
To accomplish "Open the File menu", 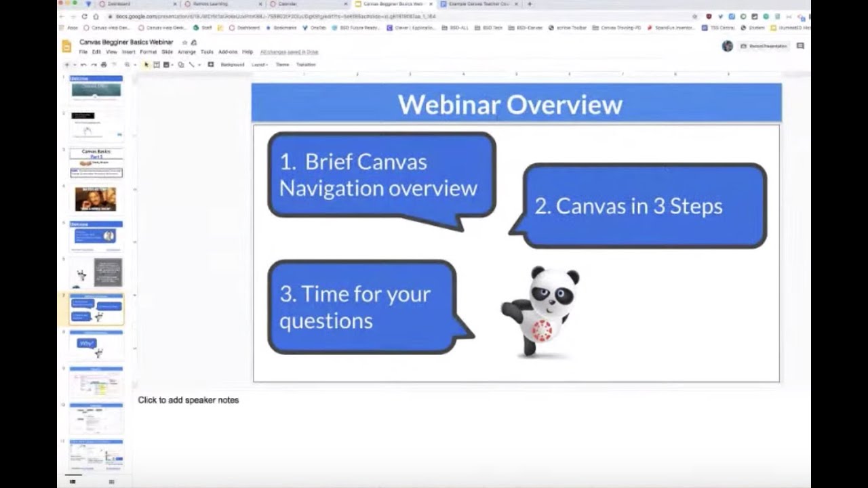I will point(83,52).
